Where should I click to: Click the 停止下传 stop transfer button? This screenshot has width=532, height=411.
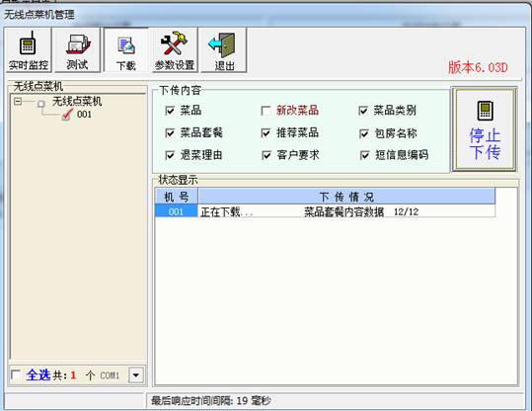click(485, 129)
